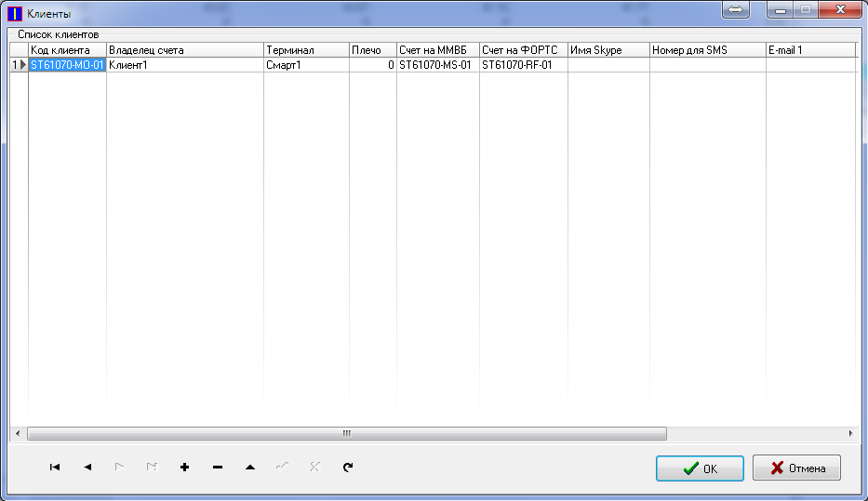
Task: Select the Клиент1 owner cell
Action: [185, 65]
